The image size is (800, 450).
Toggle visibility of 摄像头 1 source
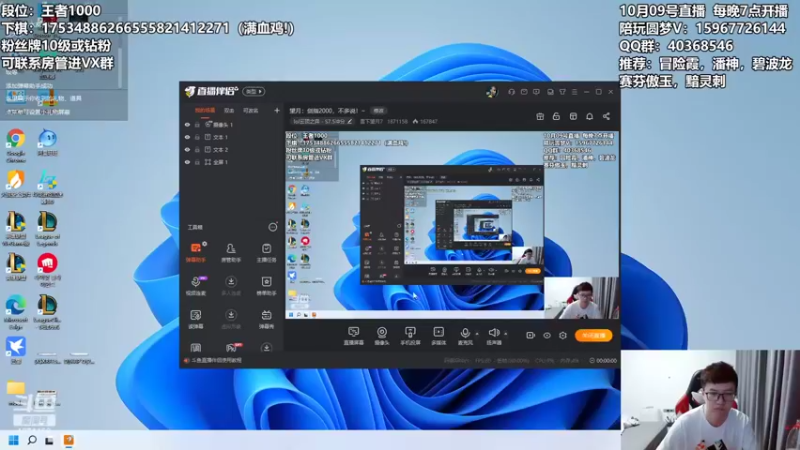coord(187,124)
